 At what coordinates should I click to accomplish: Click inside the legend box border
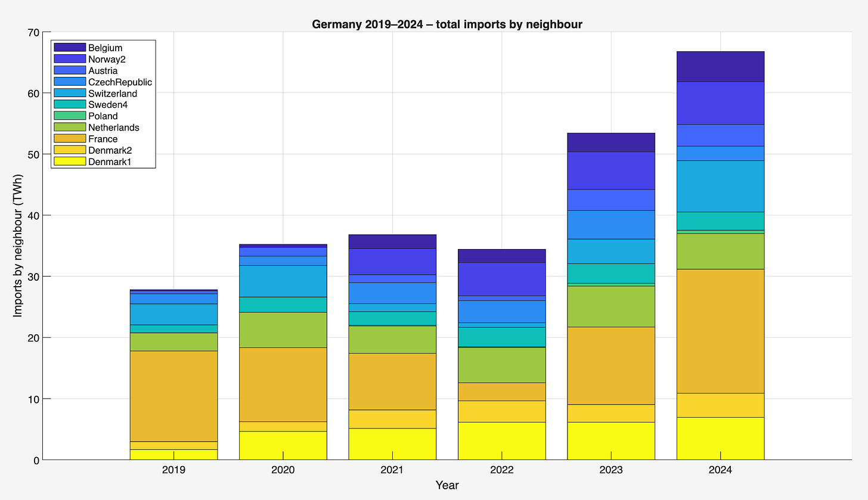point(103,104)
